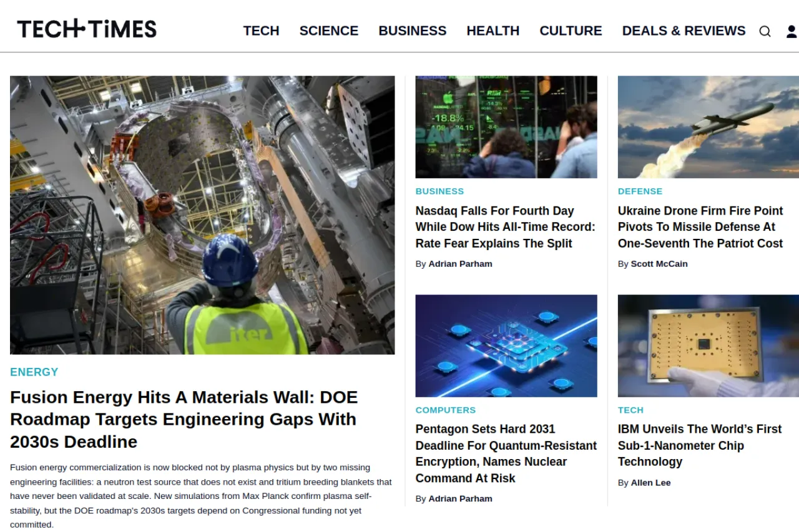
Task: Open the SCIENCE menu section
Action: (329, 31)
